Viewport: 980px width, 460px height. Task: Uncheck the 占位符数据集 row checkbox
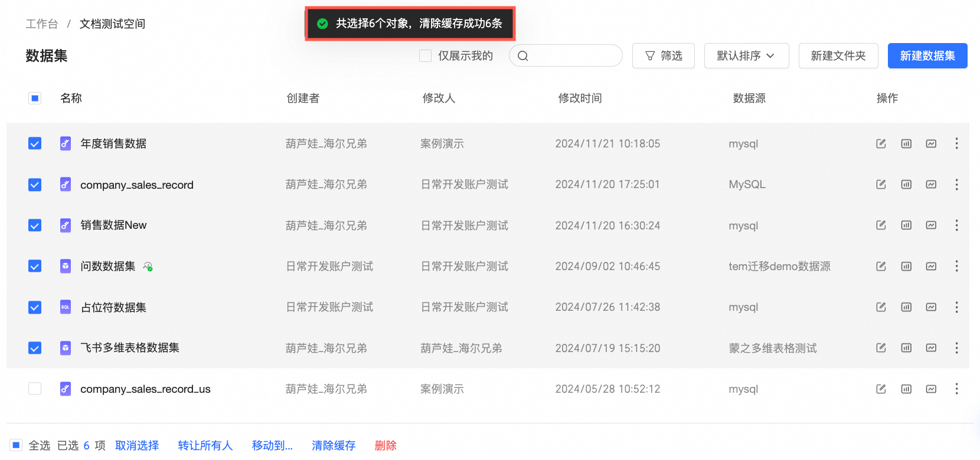[35, 307]
